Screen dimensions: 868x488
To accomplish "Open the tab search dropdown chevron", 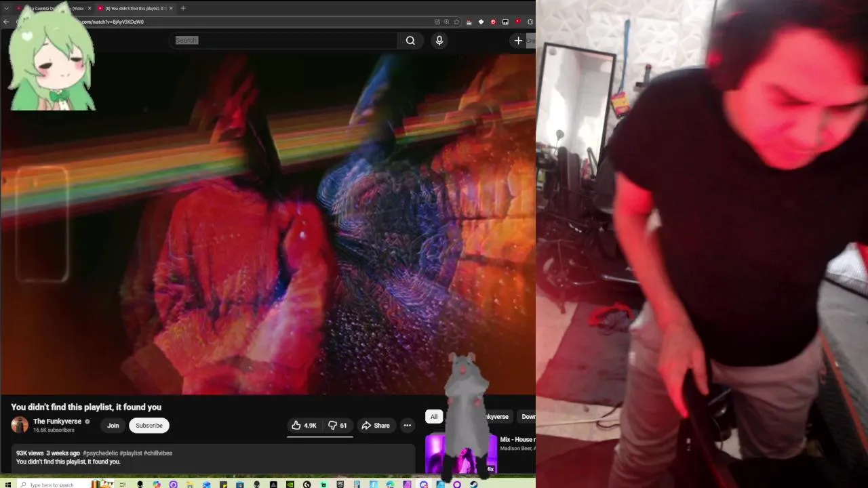I will click(x=5, y=8).
